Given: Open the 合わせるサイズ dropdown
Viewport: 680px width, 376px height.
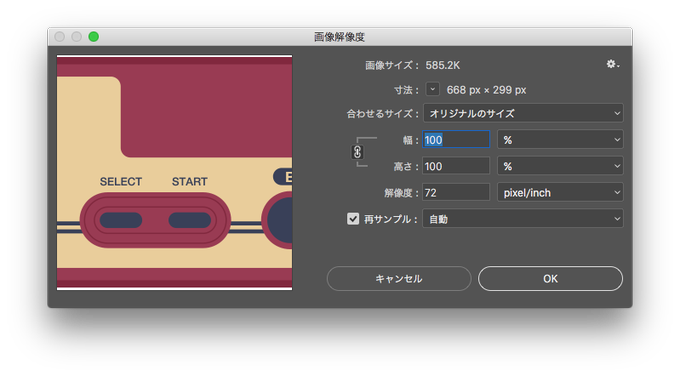Looking at the screenshot, I should coord(523,114).
